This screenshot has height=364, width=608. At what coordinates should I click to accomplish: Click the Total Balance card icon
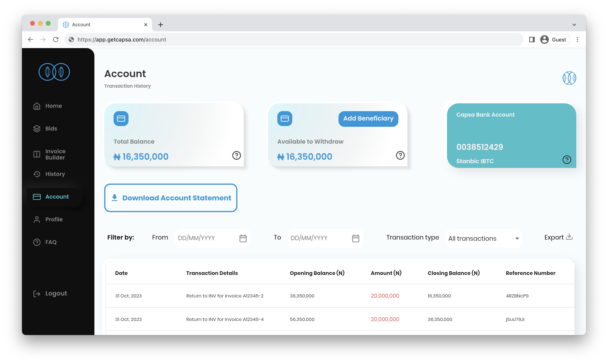click(121, 118)
